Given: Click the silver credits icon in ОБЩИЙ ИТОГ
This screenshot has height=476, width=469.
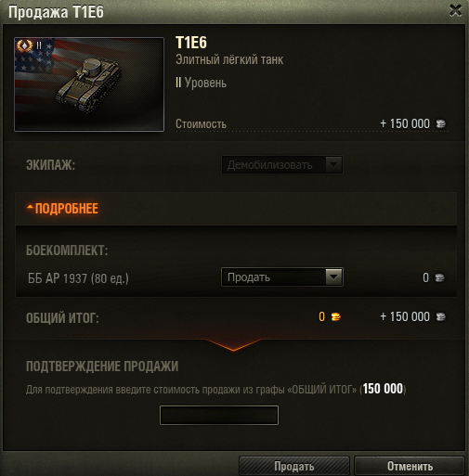Looking at the screenshot, I should (x=441, y=316).
